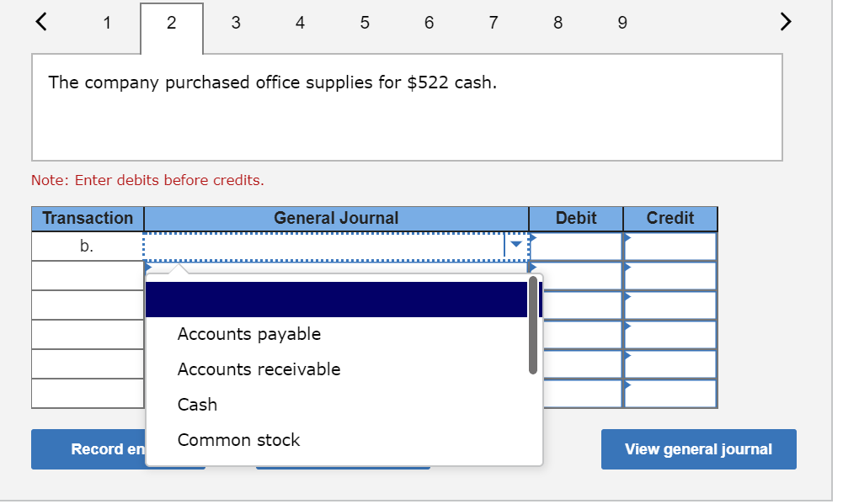The width and height of the screenshot is (843, 504).
Task: Click the Debit field for transaction b
Action: tap(576, 246)
